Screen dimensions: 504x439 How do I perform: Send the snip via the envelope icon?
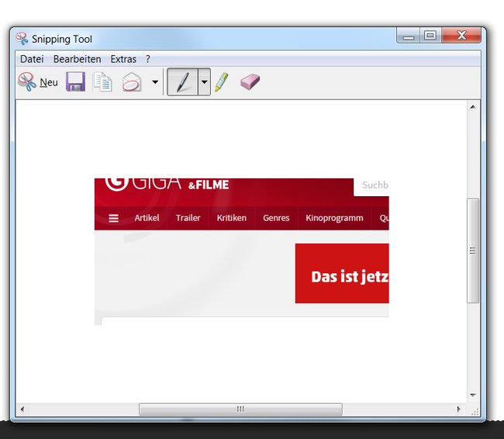(132, 82)
